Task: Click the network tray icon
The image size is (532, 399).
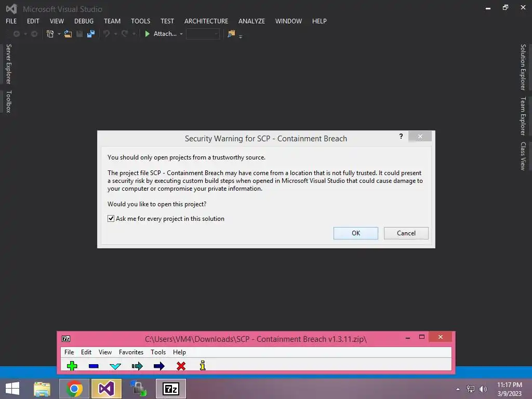Action: coord(471,389)
